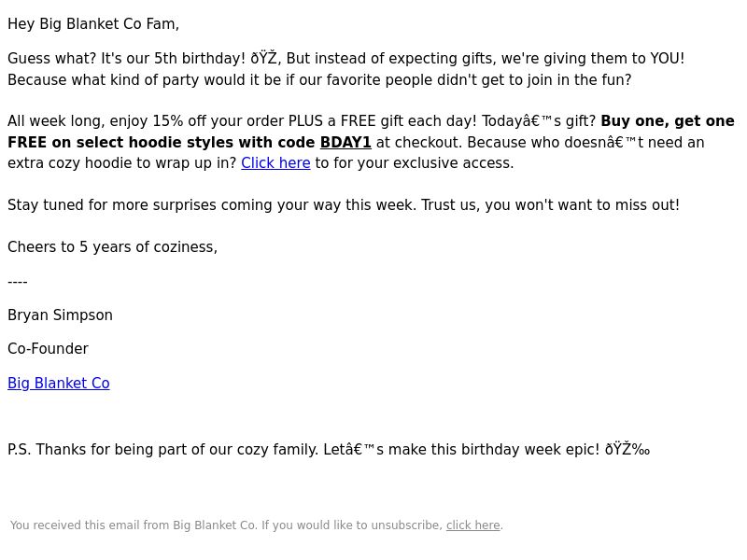
Task: Follow the unsubscribe 'click here' link
Action: click(x=473, y=525)
